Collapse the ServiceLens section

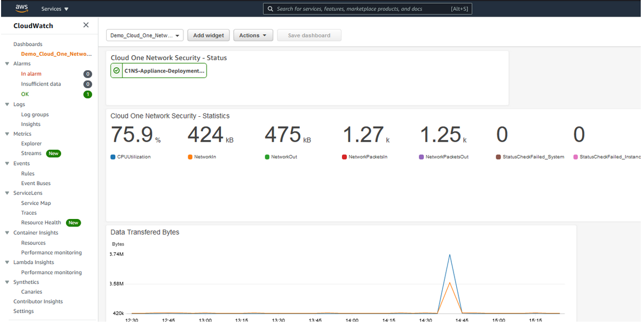(x=7, y=192)
